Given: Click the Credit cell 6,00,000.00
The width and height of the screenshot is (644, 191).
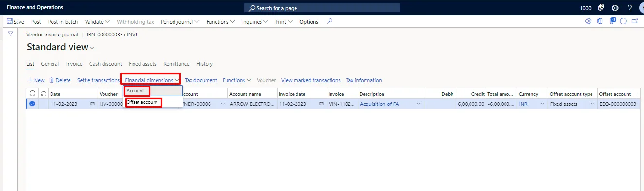Looking at the screenshot, I should pyautogui.click(x=471, y=104).
